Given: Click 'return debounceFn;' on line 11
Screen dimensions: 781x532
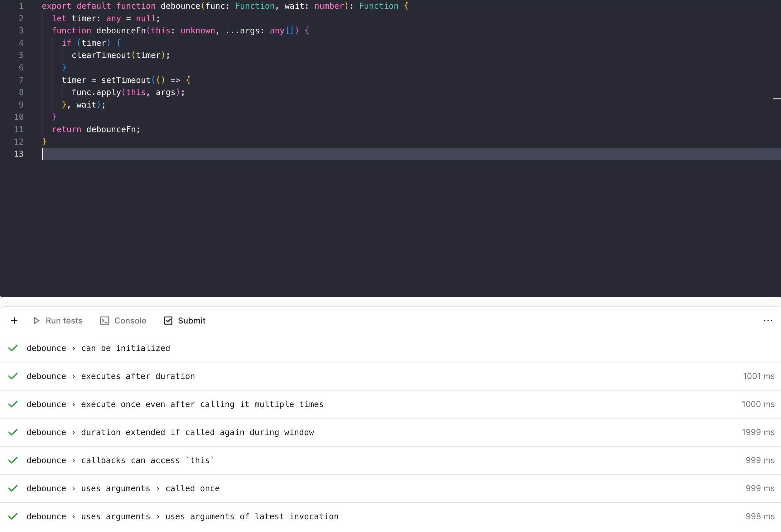Looking at the screenshot, I should (96, 130).
